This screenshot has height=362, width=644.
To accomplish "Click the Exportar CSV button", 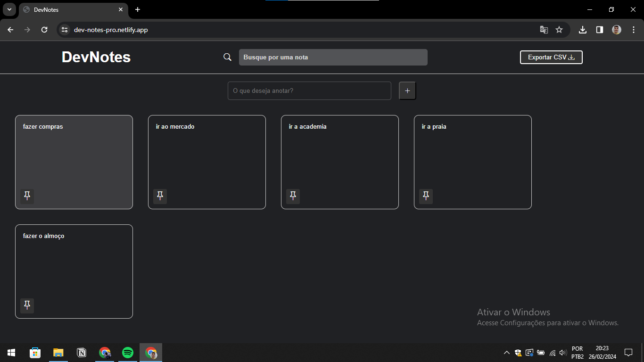I will pyautogui.click(x=551, y=57).
